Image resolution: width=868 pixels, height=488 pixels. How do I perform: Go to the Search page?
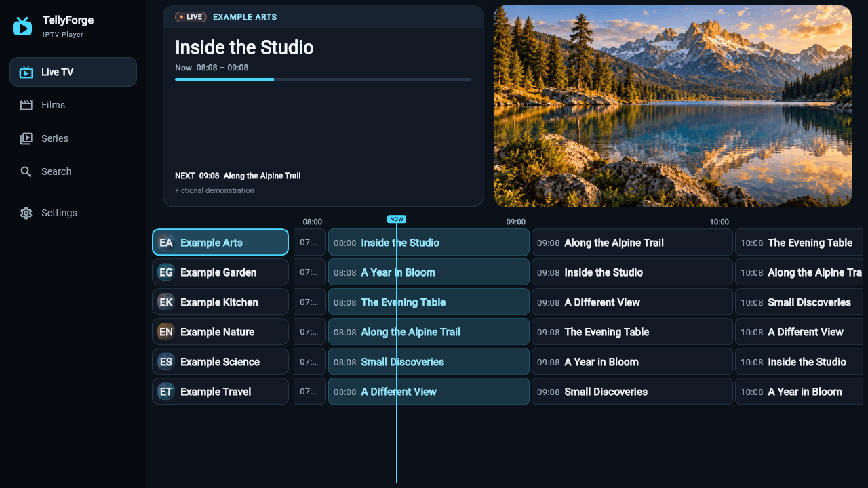click(73, 171)
